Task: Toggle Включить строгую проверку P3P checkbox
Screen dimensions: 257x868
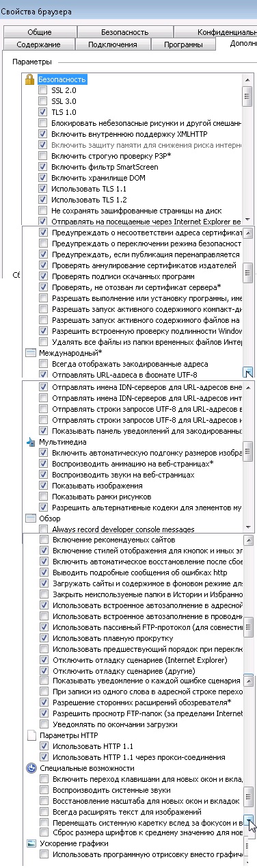Action: [x=44, y=156]
